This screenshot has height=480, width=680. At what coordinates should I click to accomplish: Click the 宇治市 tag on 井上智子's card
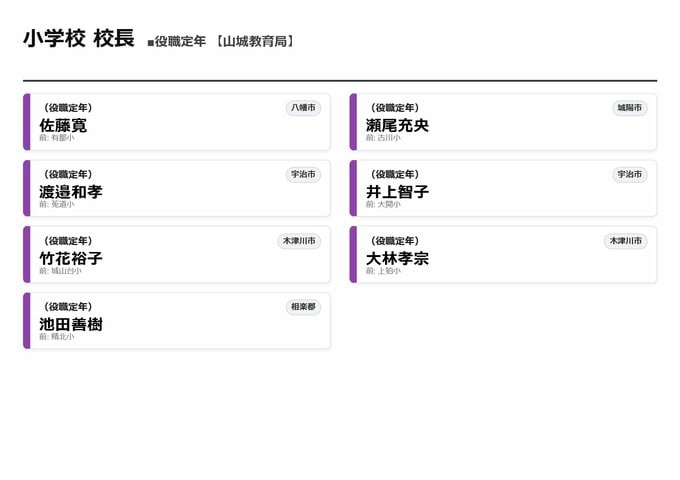[630, 174]
